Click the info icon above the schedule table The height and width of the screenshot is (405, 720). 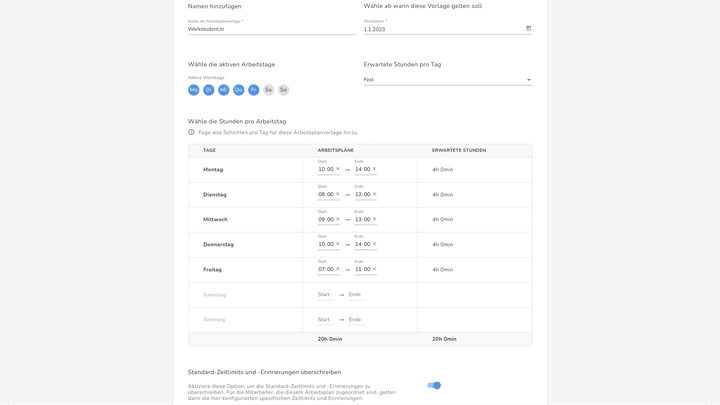pyautogui.click(x=191, y=132)
